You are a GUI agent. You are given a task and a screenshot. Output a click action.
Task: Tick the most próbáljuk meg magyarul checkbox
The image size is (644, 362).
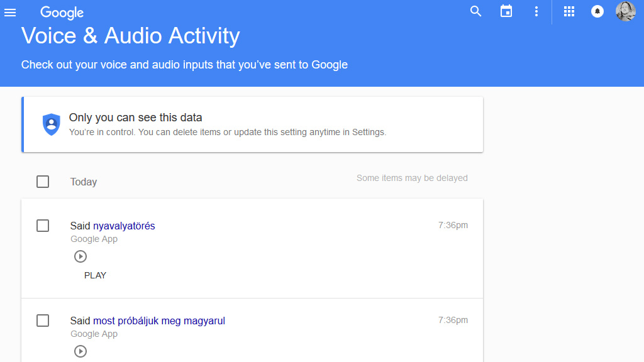coord(43,321)
